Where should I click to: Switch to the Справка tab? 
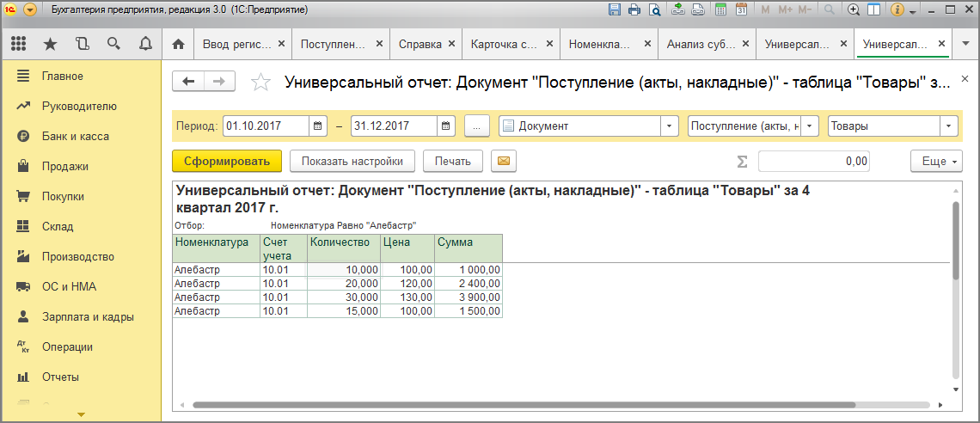pyautogui.click(x=420, y=44)
